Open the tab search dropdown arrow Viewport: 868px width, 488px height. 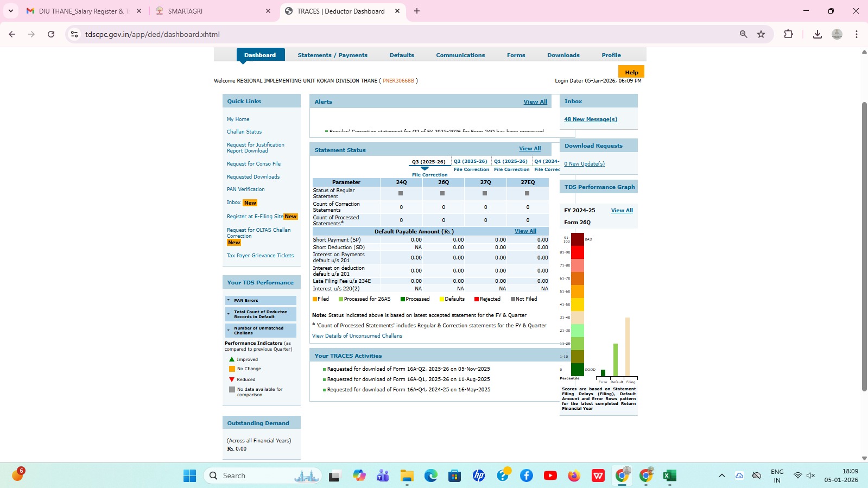pyautogui.click(x=11, y=11)
